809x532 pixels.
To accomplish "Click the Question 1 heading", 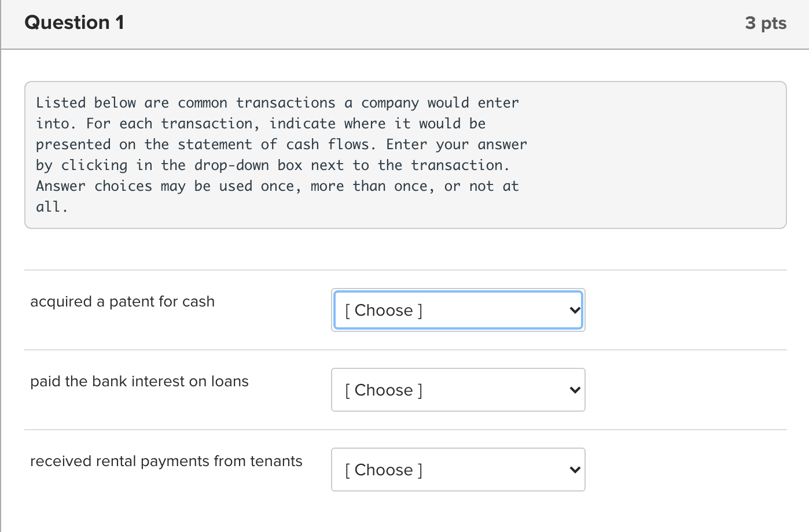I will [74, 23].
